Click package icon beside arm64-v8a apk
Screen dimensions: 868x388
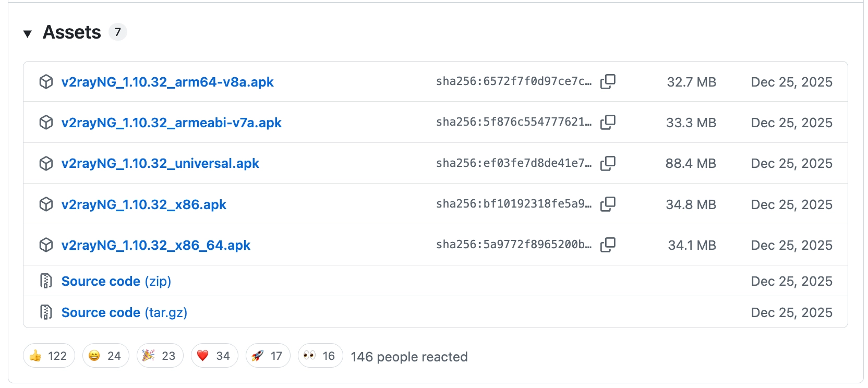coord(46,82)
